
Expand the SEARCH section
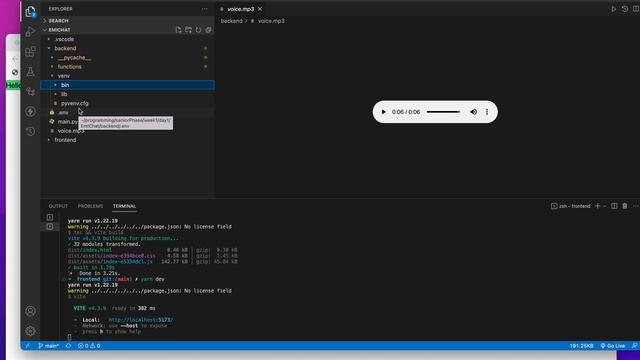pyautogui.click(x=127, y=20)
